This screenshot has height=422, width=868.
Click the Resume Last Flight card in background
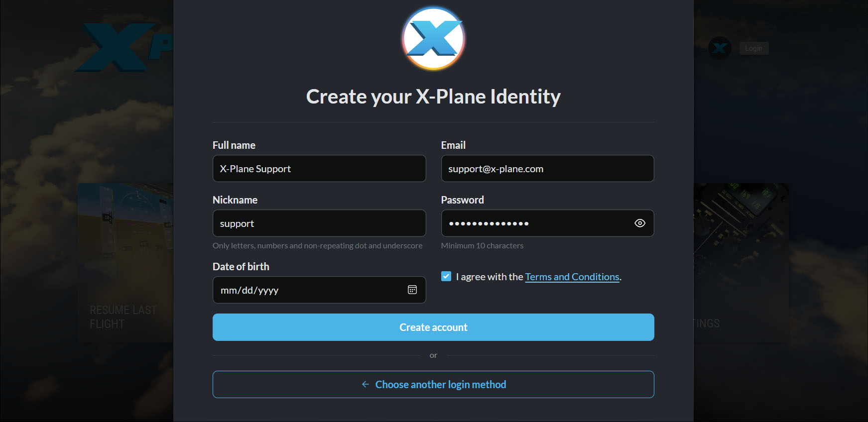coord(125,263)
